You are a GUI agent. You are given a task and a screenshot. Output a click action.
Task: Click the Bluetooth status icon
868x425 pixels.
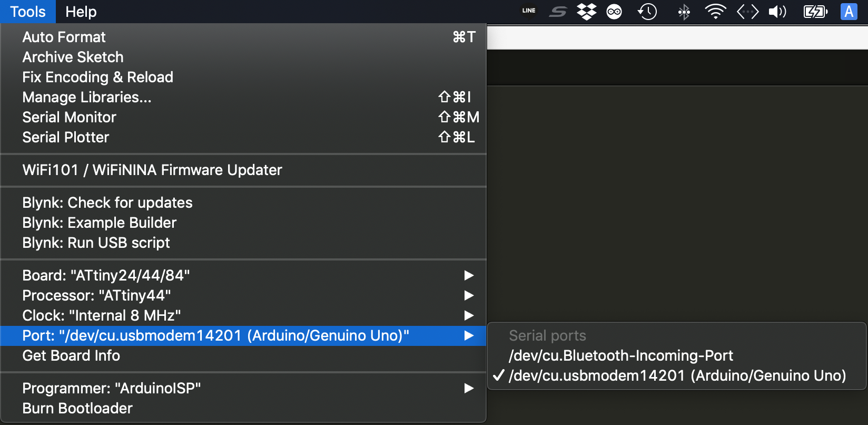pos(684,11)
